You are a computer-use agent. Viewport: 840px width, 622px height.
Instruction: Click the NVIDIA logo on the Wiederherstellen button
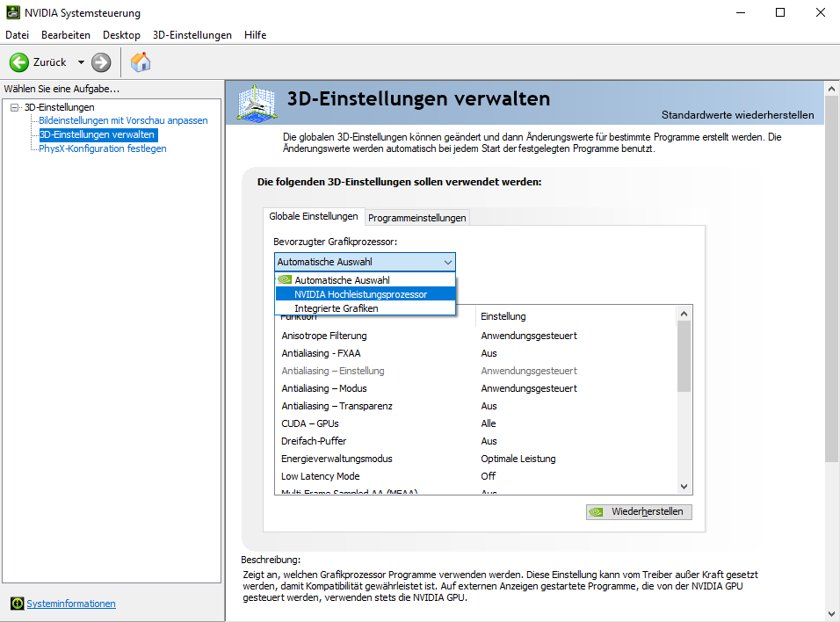[x=597, y=512]
